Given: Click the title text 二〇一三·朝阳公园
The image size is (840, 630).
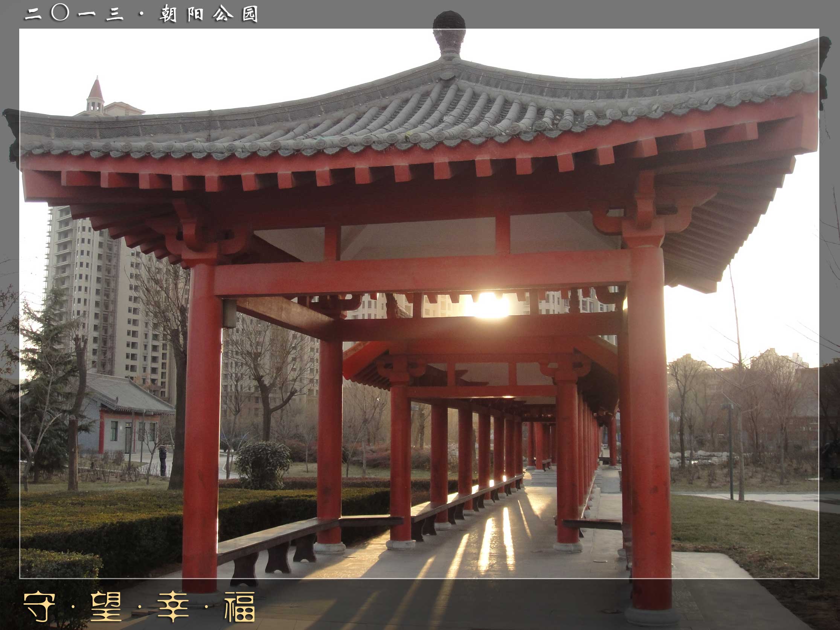Looking at the screenshot, I should (x=141, y=14).
